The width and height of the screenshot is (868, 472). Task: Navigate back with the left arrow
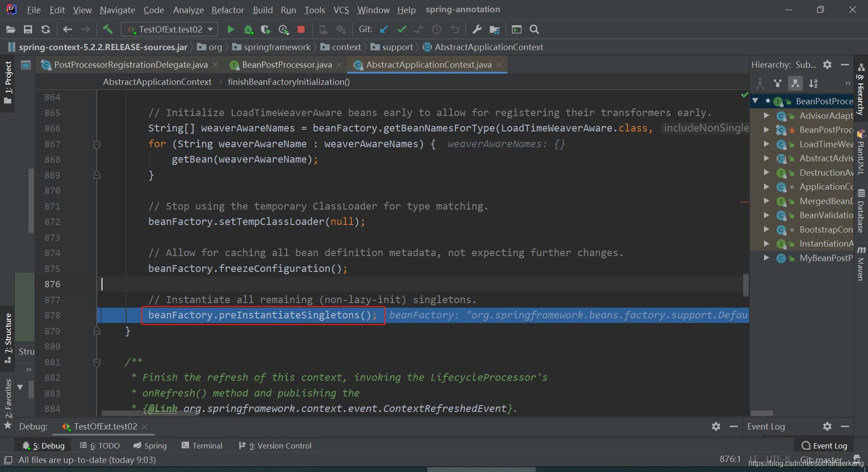click(x=67, y=29)
